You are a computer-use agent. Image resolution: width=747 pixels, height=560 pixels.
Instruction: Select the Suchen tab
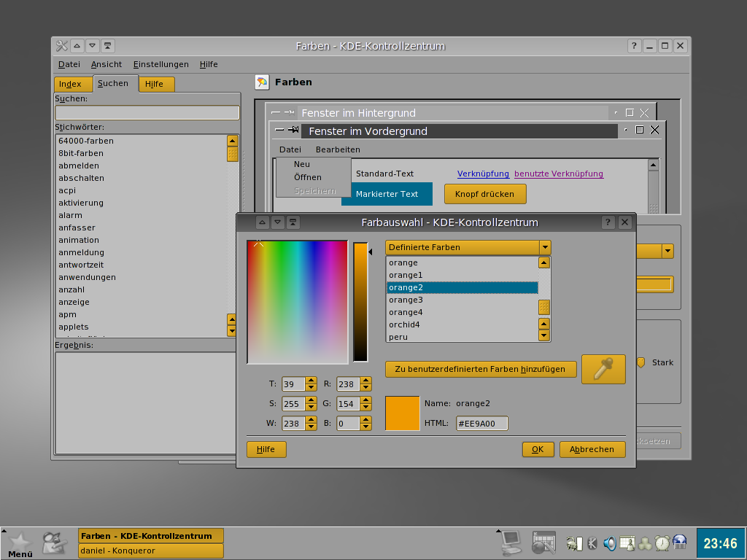pyautogui.click(x=115, y=83)
